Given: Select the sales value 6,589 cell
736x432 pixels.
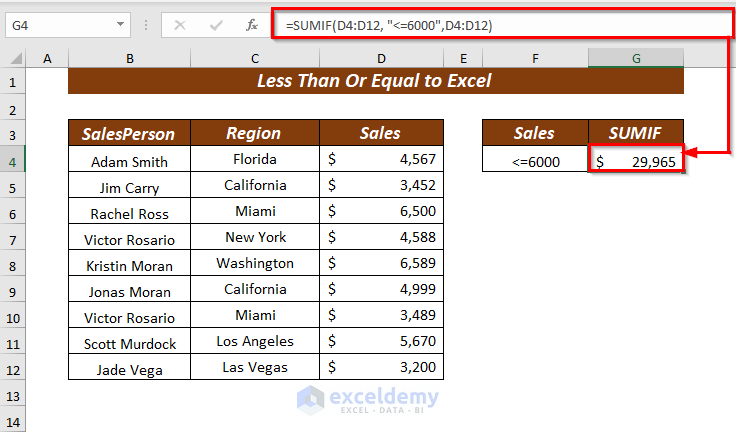Looking at the screenshot, I should pos(381,264).
